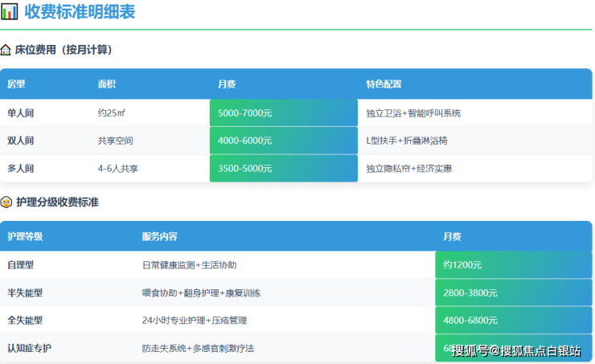Select the 单人间 room type row
Screen dimensions: 595x364
click(x=21, y=113)
